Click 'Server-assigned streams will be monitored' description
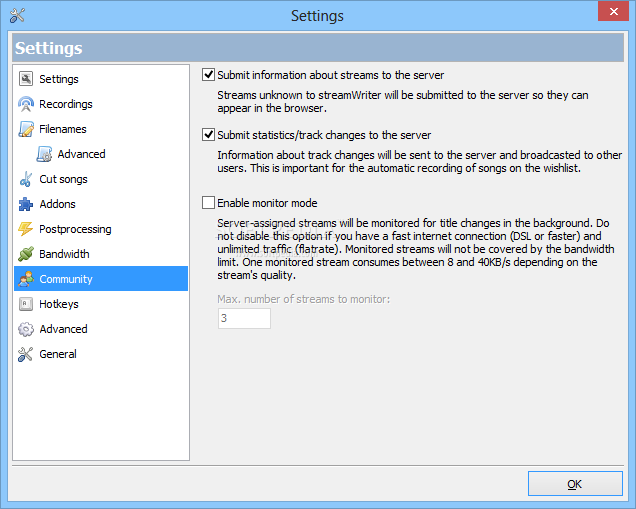 [x=416, y=249]
